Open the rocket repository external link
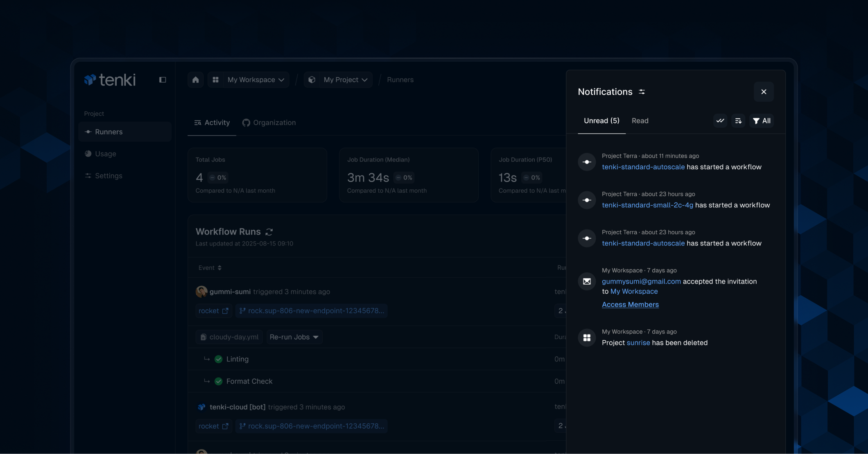 (213, 311)
